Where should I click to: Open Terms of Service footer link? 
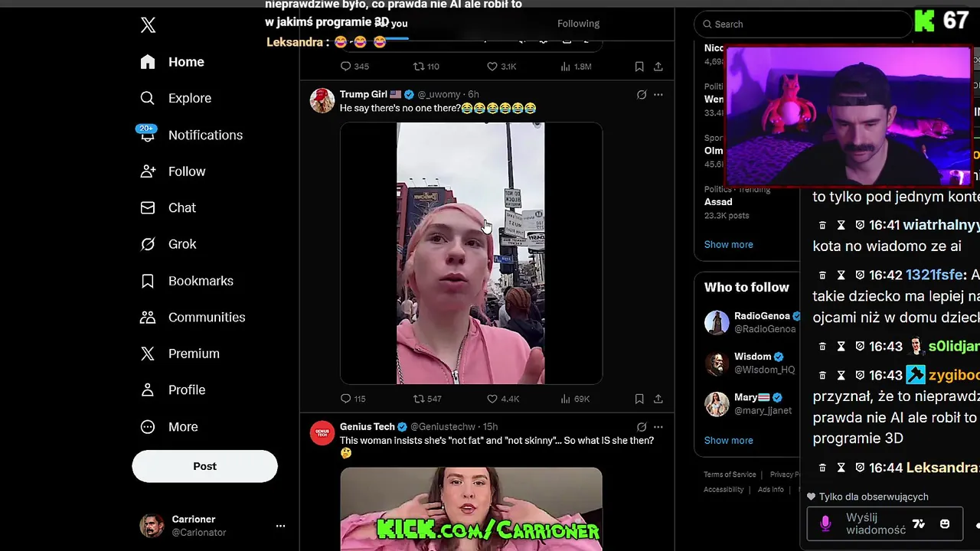click(730, 474)
